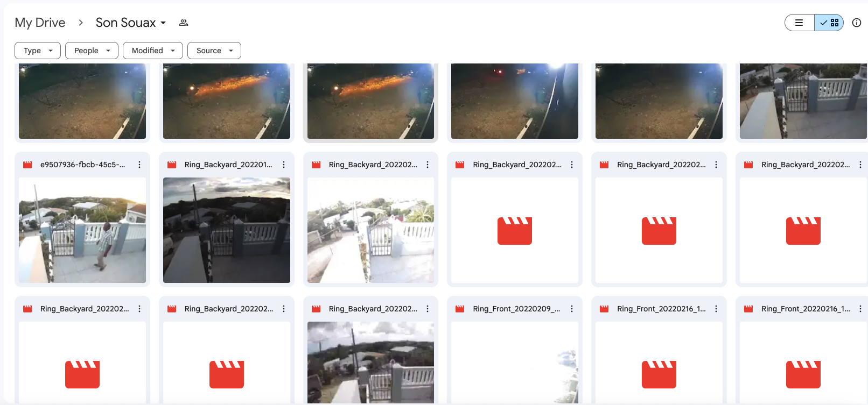Expand the Type filter dropdown

pyautogui.click(x=38, y=51)
